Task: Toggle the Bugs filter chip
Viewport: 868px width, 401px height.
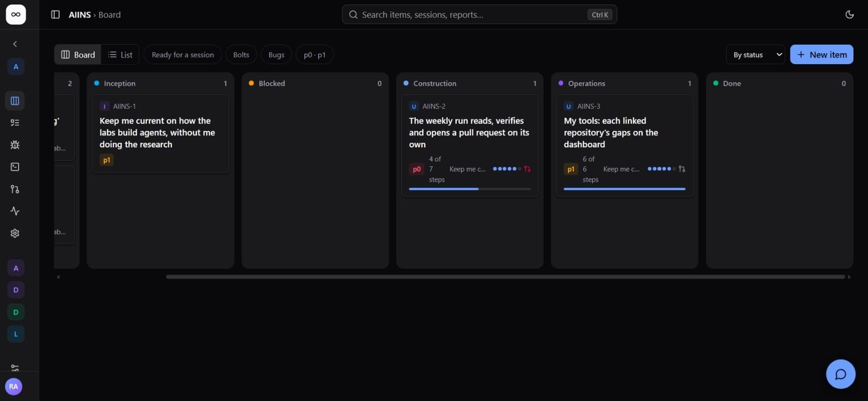Action: pyautogui.click(x=276, y=55)
